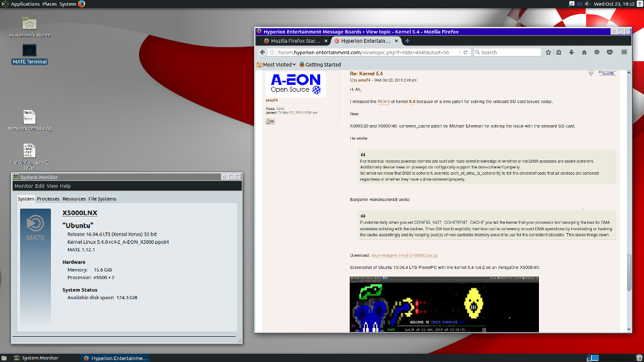644x362 pixels.
Task: Click the PM icon under xeno74 profile
Action: [x=270, y=121]
